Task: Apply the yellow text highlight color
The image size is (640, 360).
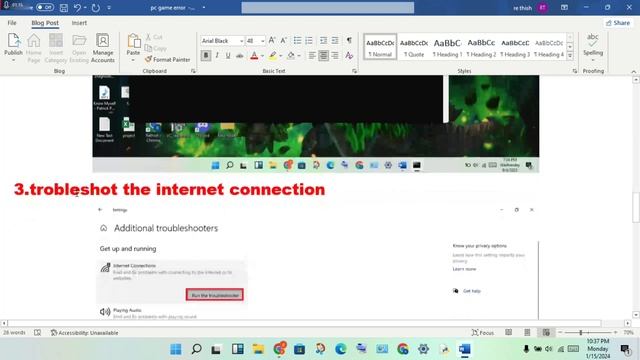Action: pyautogui.click(x=273, y=56)
